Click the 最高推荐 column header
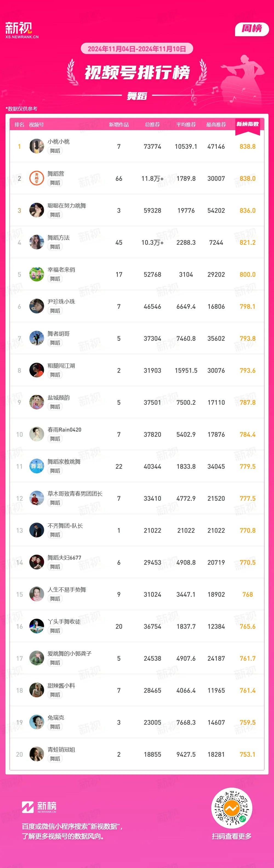 click(x=216, y=125)
